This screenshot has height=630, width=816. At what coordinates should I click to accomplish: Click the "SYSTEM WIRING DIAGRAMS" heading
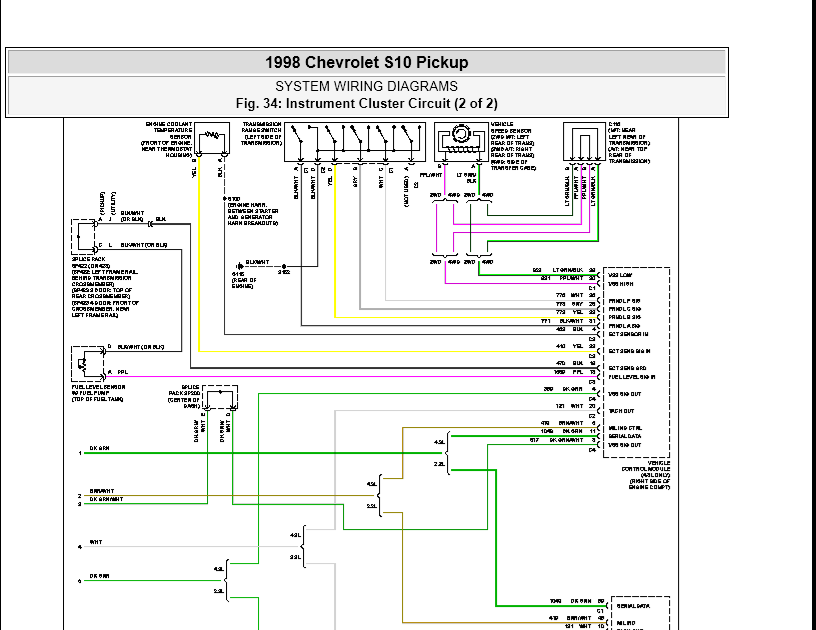[366, 86]
